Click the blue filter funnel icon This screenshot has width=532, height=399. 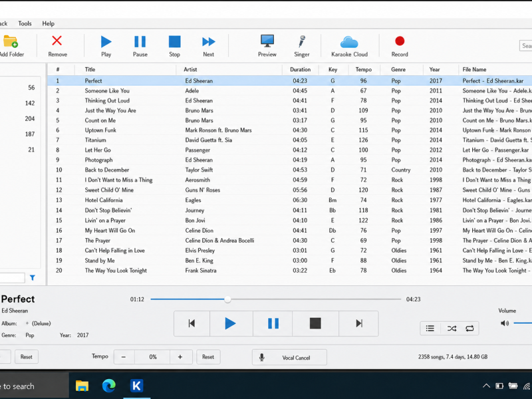32,278
